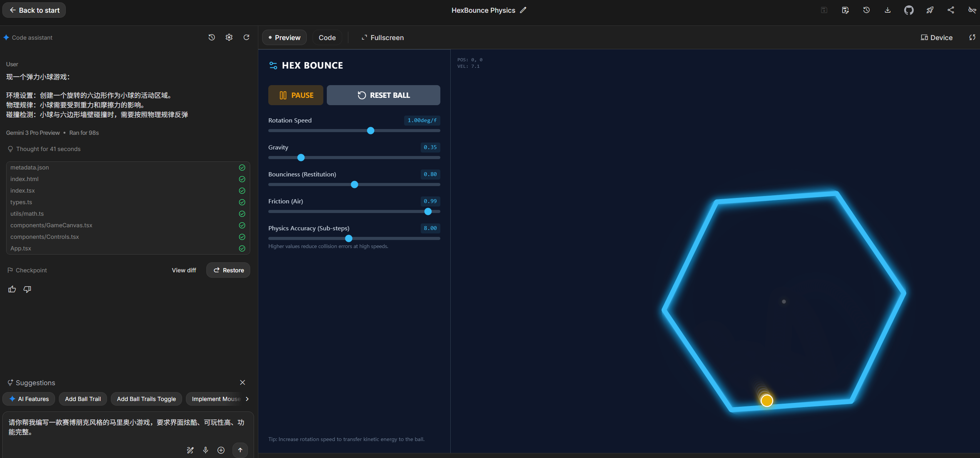
Task: Toggle Fullscreen preview mode
Action: (x=382, y=38)
